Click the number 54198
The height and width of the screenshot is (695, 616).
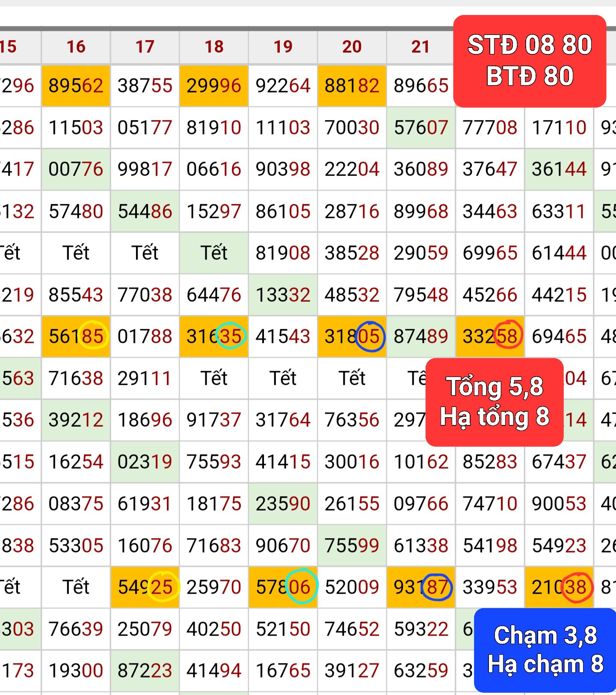click(490, 546)
